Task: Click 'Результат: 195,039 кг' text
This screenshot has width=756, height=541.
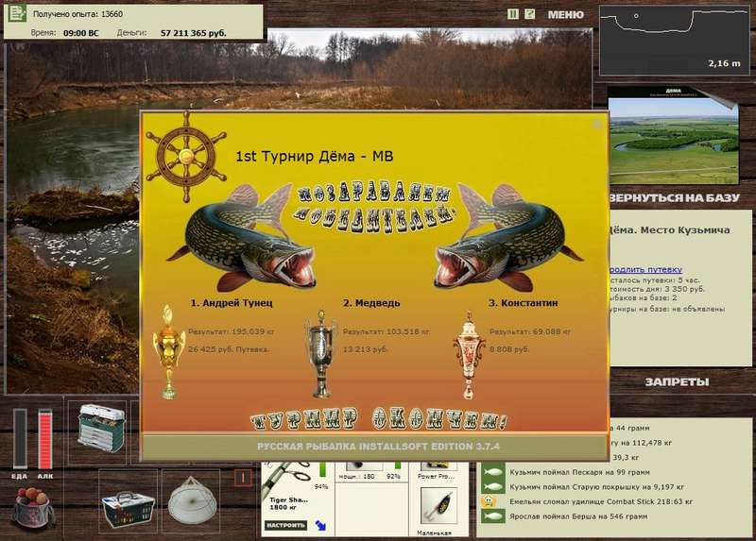Action: tap(231, 332)
